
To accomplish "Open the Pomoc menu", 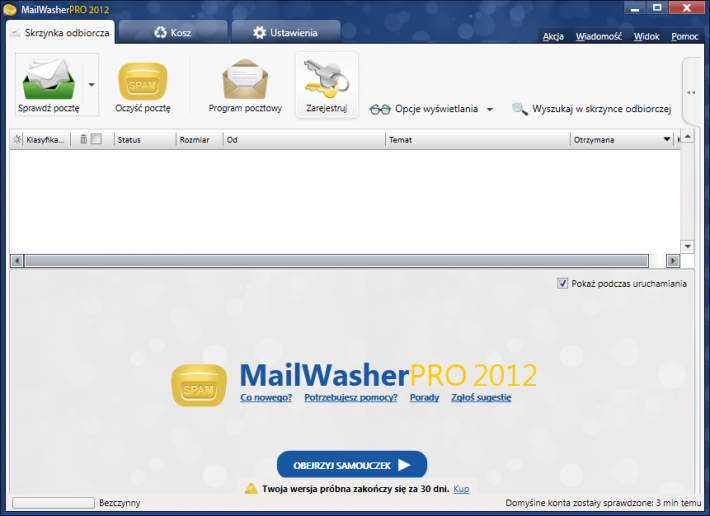I will tap(685, 36).
